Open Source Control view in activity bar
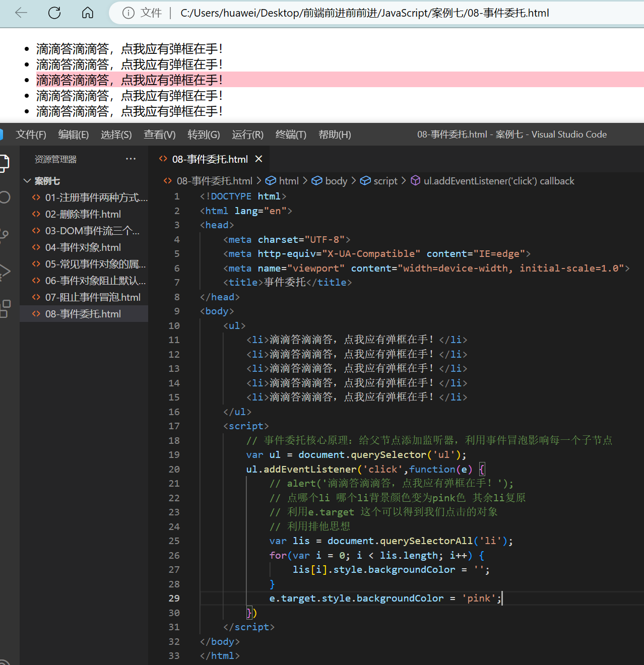 4,235
